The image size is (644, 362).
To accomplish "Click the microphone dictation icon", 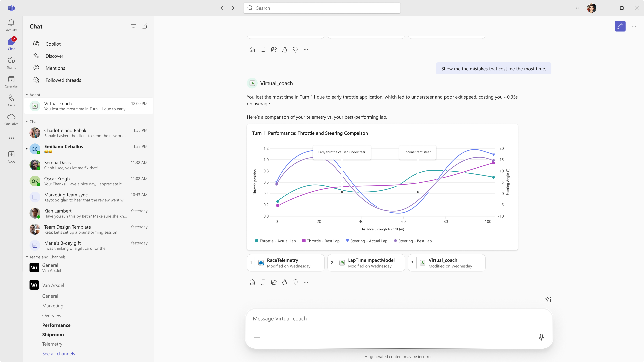I will [541, 337].
